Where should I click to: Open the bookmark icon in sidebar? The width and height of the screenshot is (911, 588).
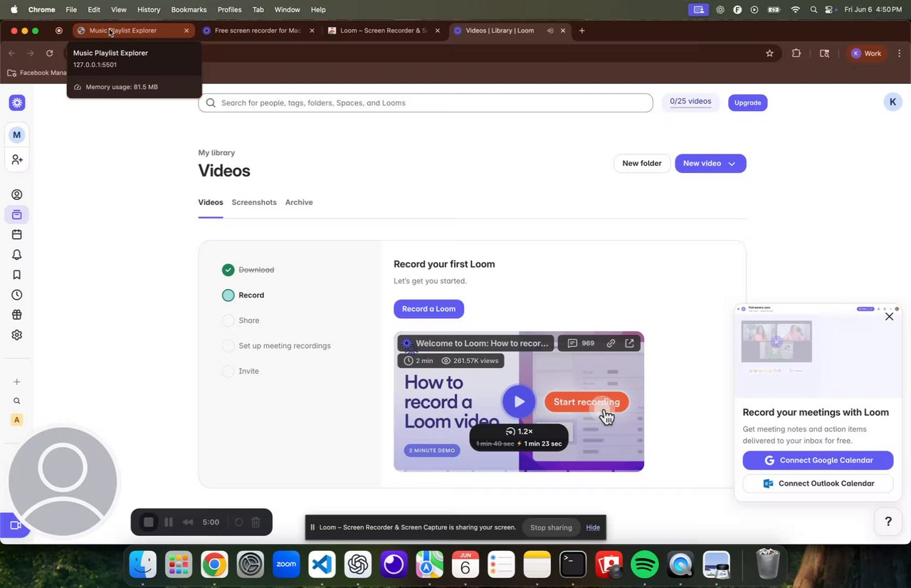[17, 275]
